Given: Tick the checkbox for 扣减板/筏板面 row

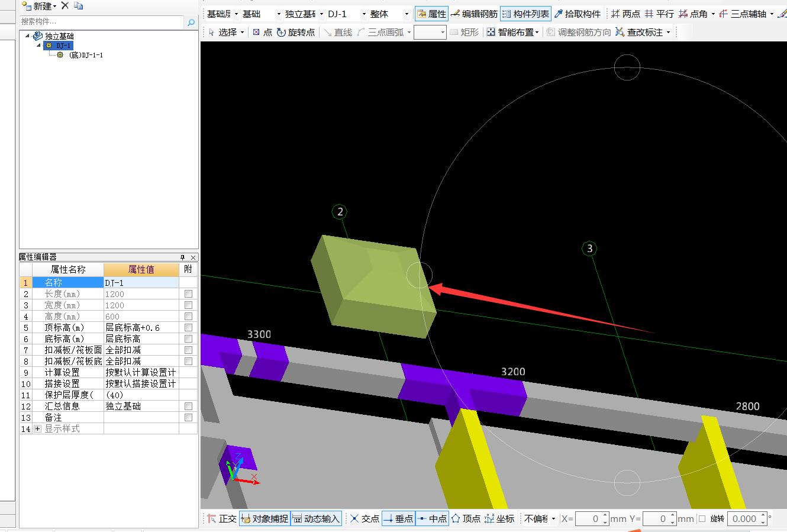Looking at the screenshot, I should pos(188,350).
